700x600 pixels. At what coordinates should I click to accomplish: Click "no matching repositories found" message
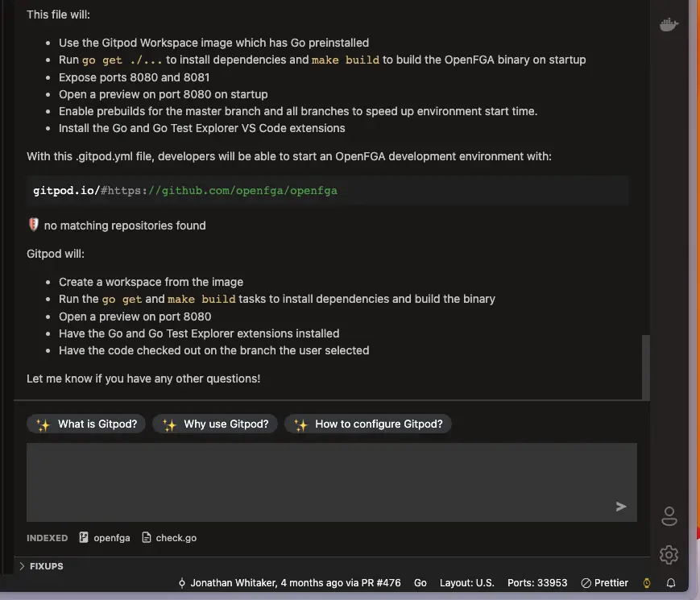click(x=125, y=226)
